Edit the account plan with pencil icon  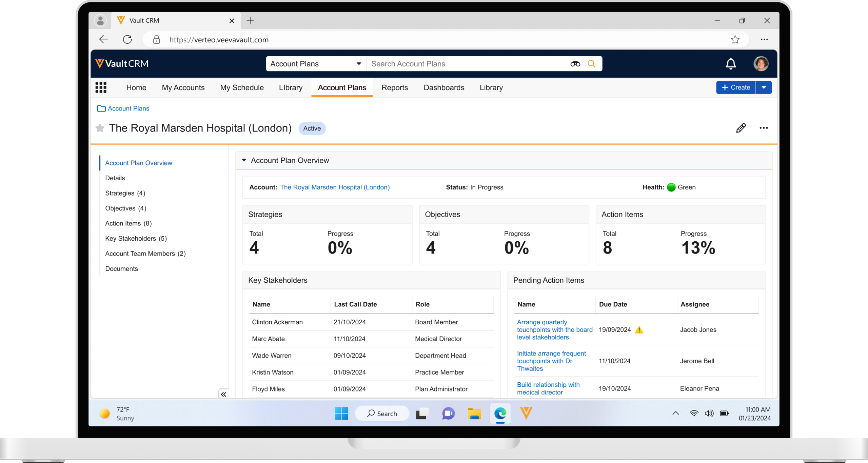tap(741, 128)
